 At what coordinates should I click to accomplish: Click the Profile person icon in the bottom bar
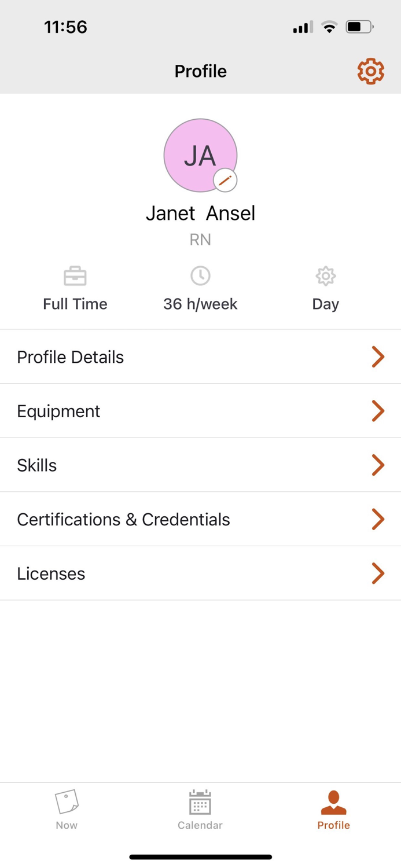(333, 803)
